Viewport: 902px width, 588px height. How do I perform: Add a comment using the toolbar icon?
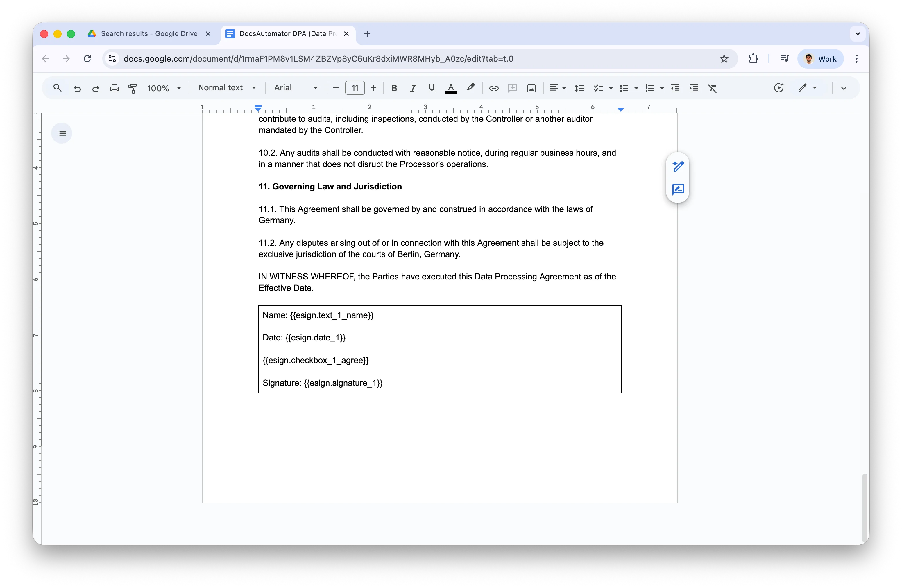(512, 88)
